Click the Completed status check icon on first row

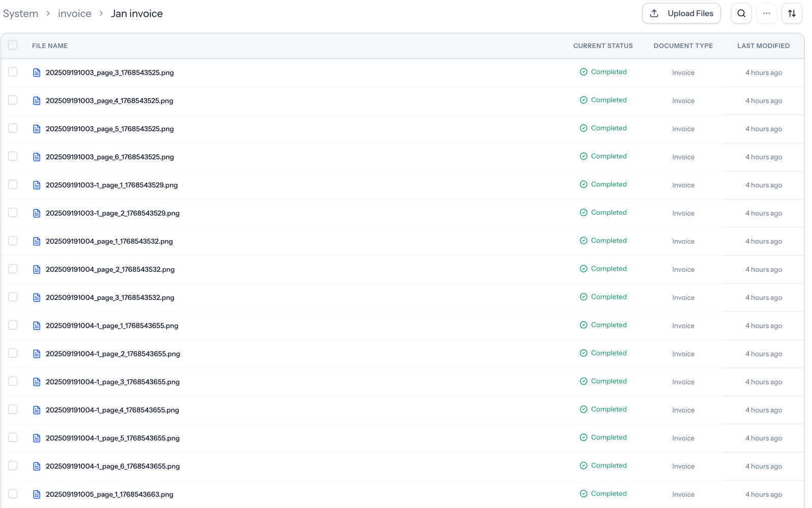coord(583,72)
